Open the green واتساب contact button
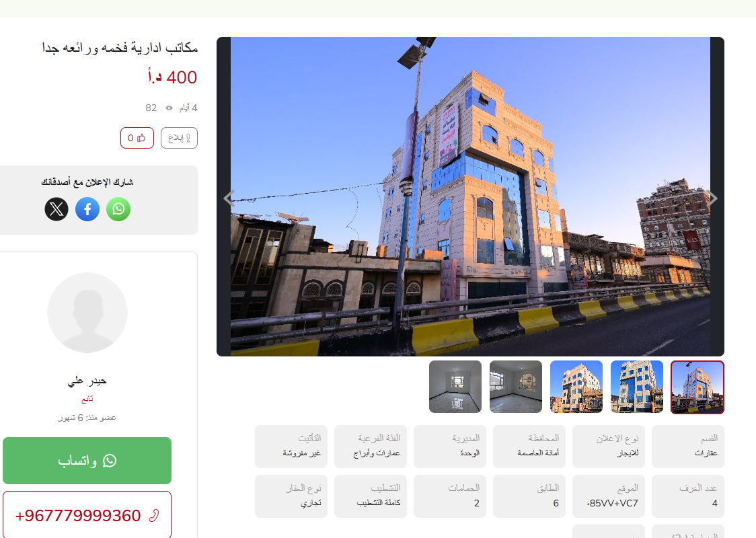 click(87, 461)
